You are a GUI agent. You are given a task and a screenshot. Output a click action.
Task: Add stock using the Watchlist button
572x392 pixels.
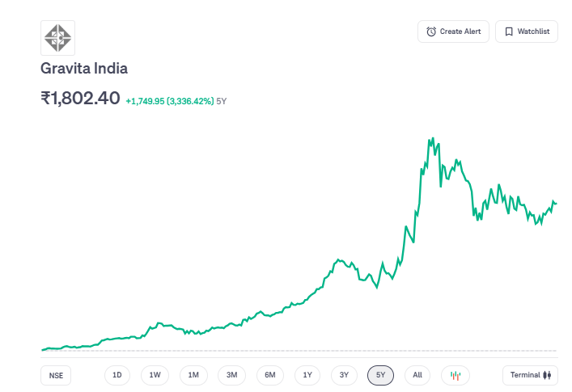coord(527,32)
